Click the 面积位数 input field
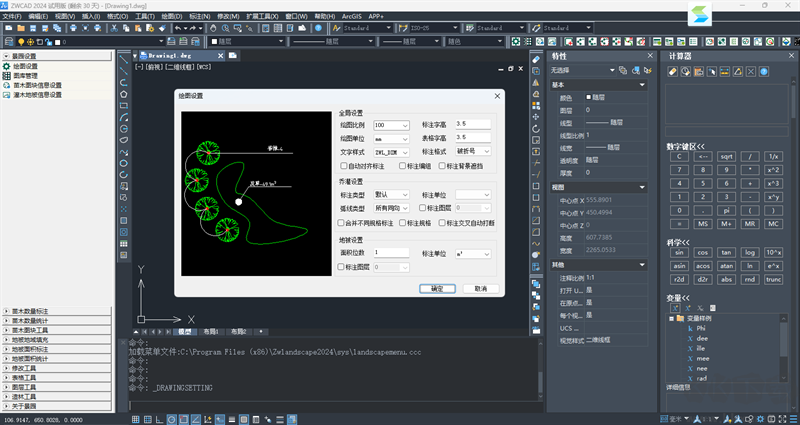Image resolution: width=800 pixels, height=425 pixels. pyautogui.click(x=391, y=254)
